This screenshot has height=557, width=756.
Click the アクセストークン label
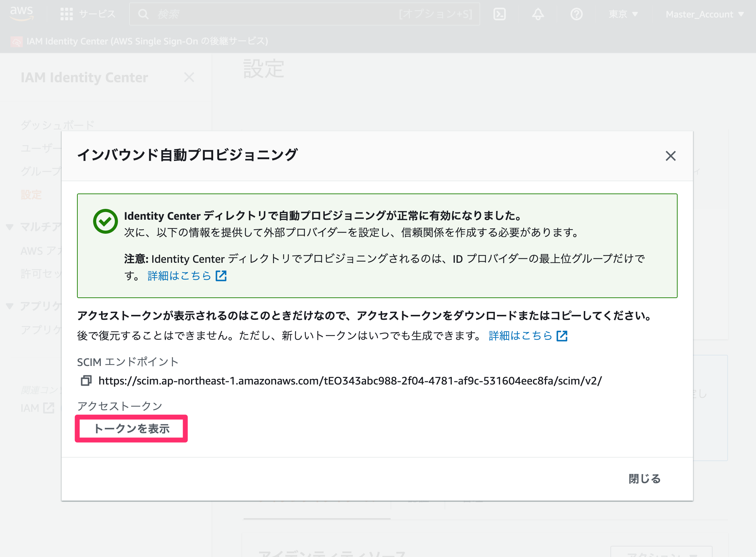[120, 406]
